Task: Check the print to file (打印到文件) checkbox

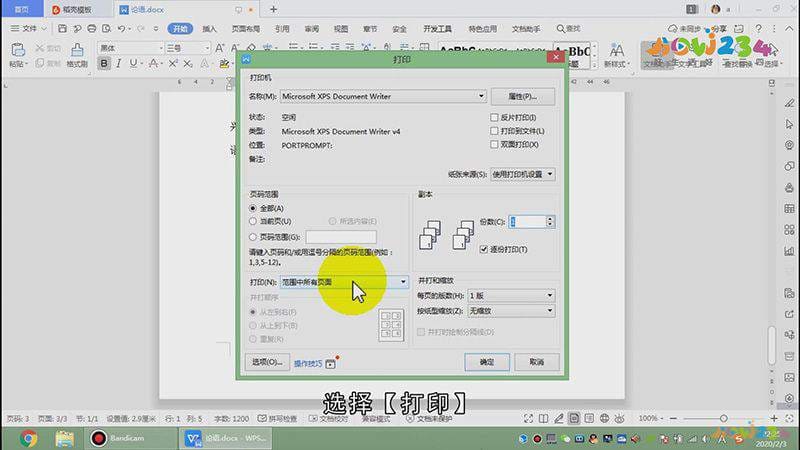Action: click(x=494, y=131)
